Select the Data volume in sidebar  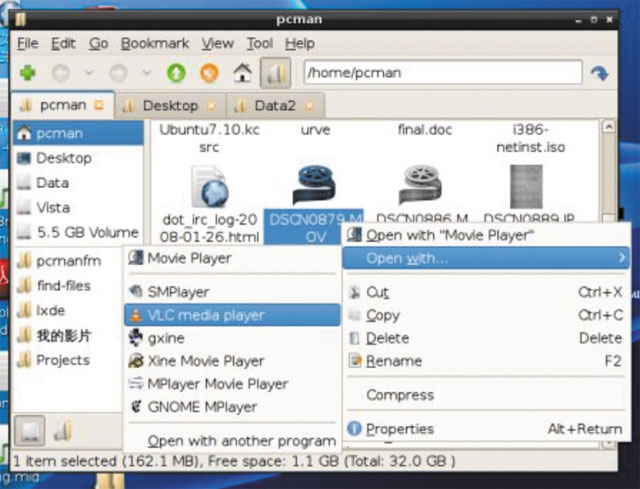[x=78, y=182]
